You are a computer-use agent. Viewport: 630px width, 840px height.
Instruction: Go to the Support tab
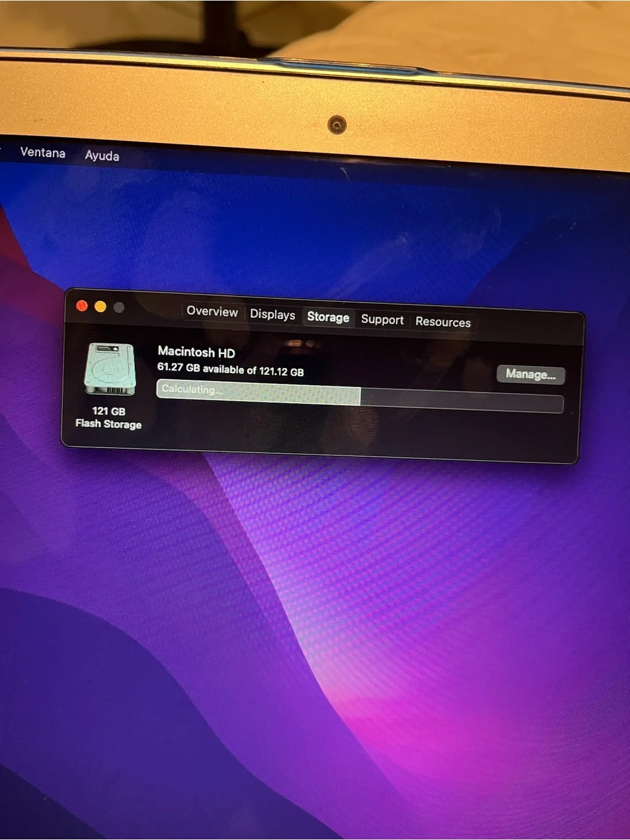382,319
